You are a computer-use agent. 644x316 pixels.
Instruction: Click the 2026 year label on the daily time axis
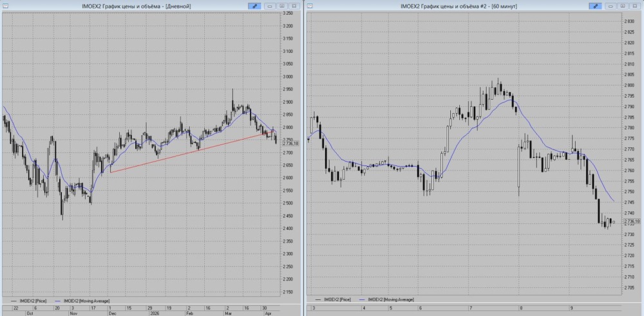tap(155, 313)
